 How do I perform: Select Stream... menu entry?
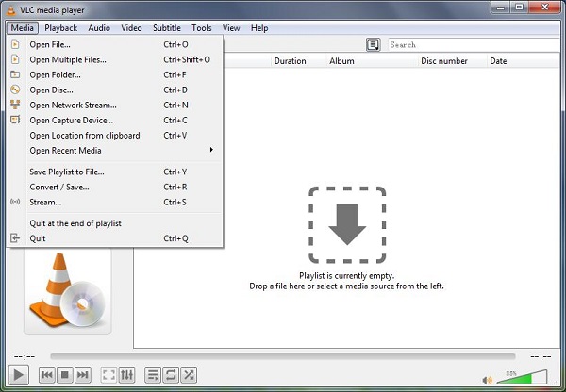point(114,202)
